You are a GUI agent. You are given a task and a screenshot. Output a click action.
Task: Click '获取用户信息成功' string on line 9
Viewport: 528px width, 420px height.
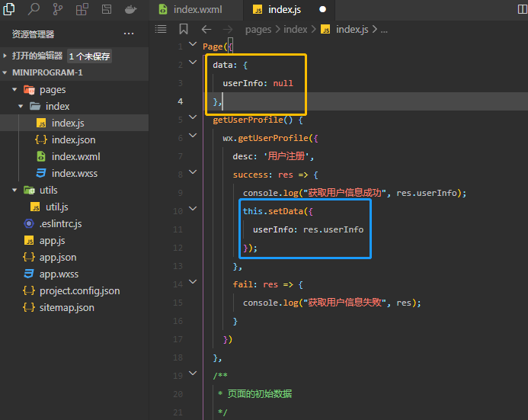[x=345, y=193]
